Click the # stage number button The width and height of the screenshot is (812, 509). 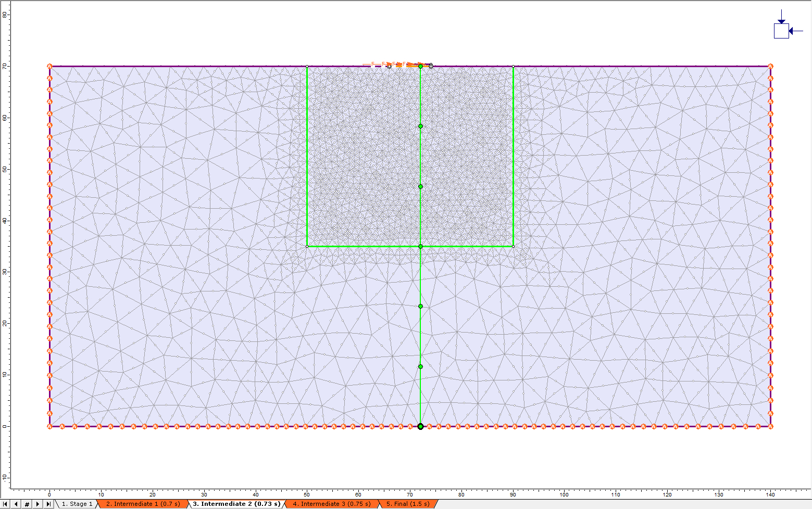tap(27, 504)
